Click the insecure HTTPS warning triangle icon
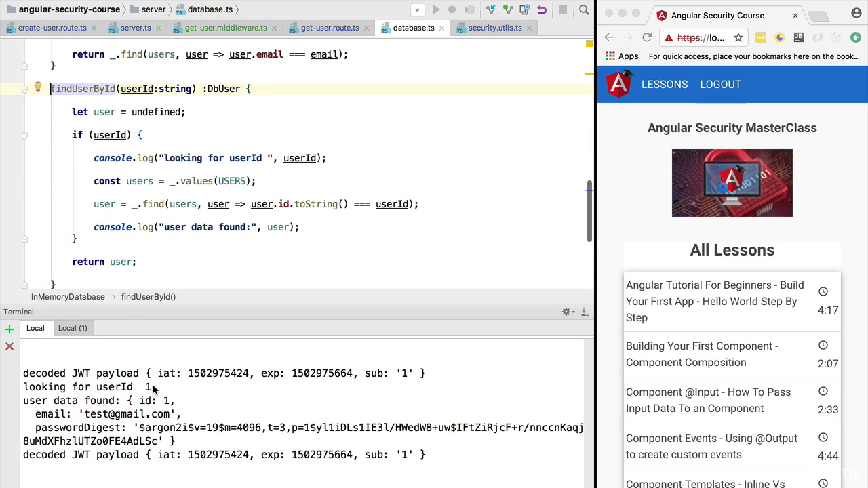 [x=669, y=38]
